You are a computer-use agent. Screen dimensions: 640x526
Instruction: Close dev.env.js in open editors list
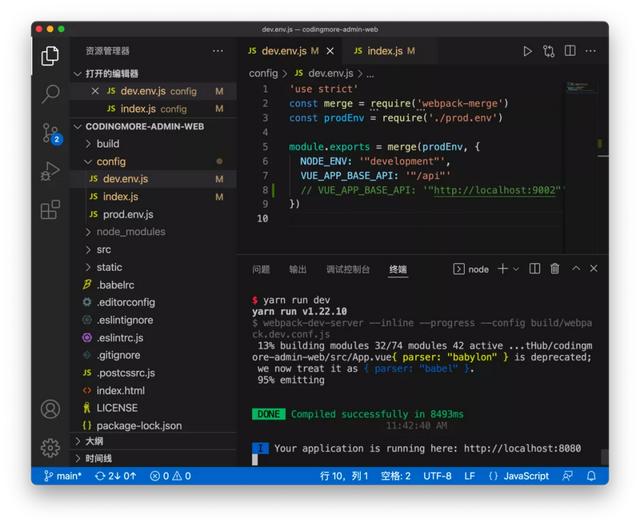(95, 91)
